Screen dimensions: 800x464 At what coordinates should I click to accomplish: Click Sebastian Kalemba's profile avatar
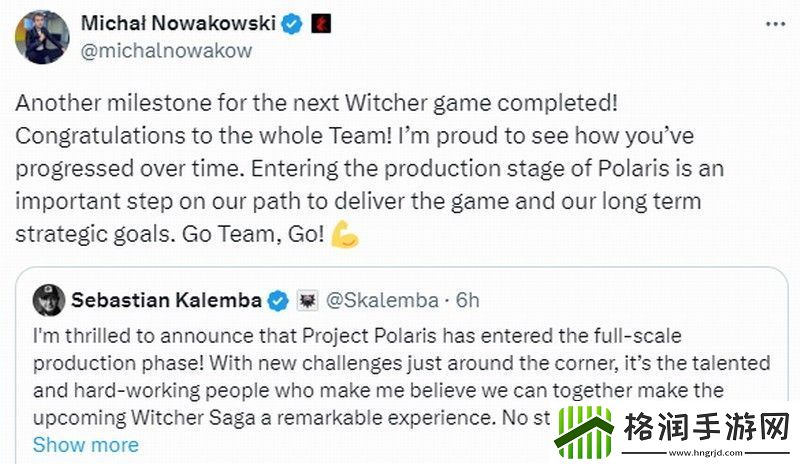tap(46, 299)
